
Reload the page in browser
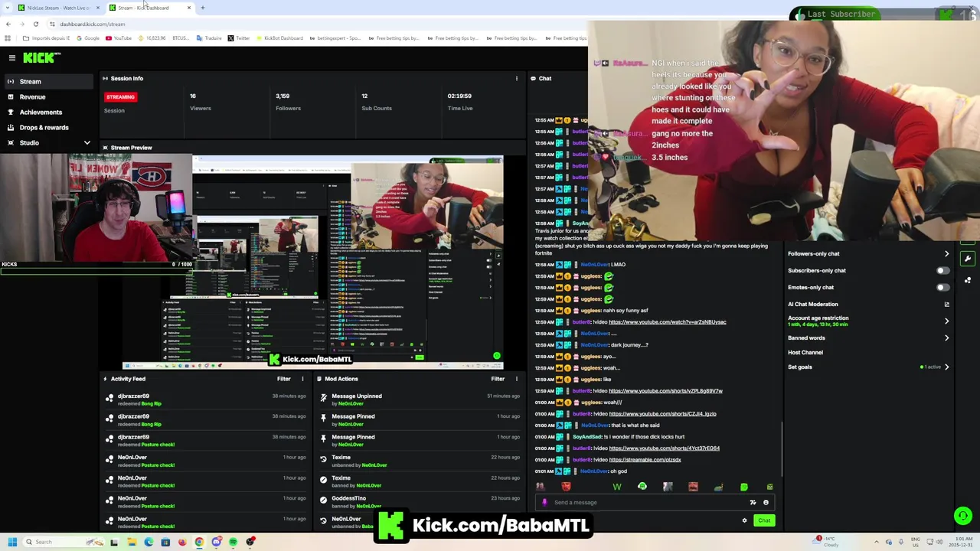[x=35, y=24]
